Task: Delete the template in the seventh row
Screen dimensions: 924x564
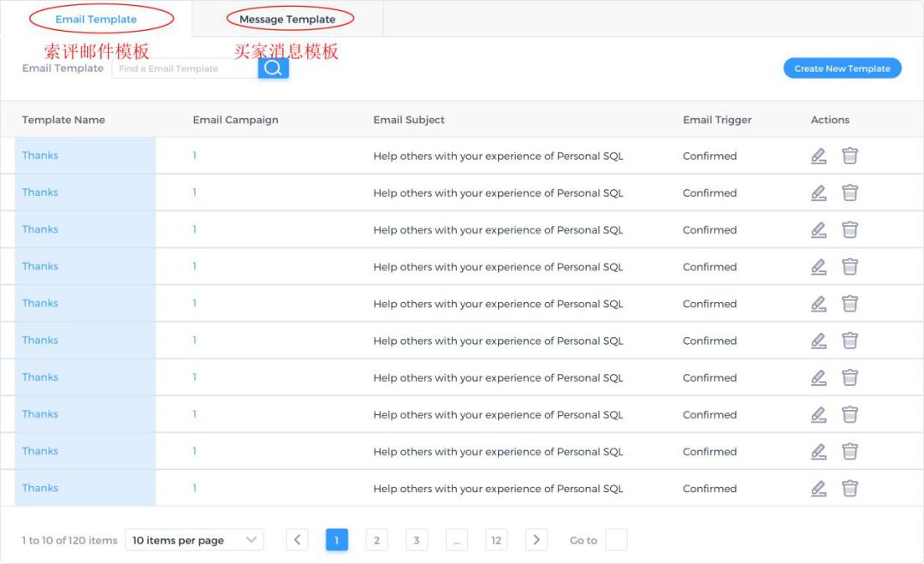Action: 850,377
